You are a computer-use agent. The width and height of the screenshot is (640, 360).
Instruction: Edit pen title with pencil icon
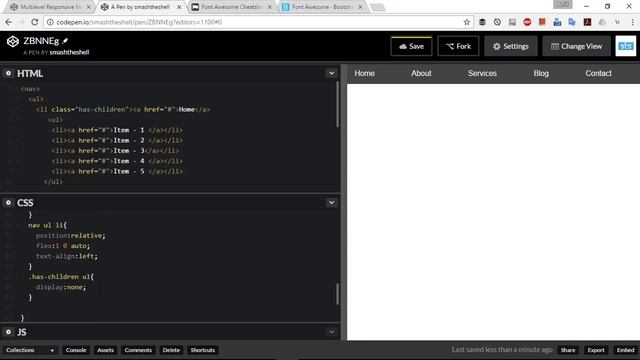coord(65,40)
